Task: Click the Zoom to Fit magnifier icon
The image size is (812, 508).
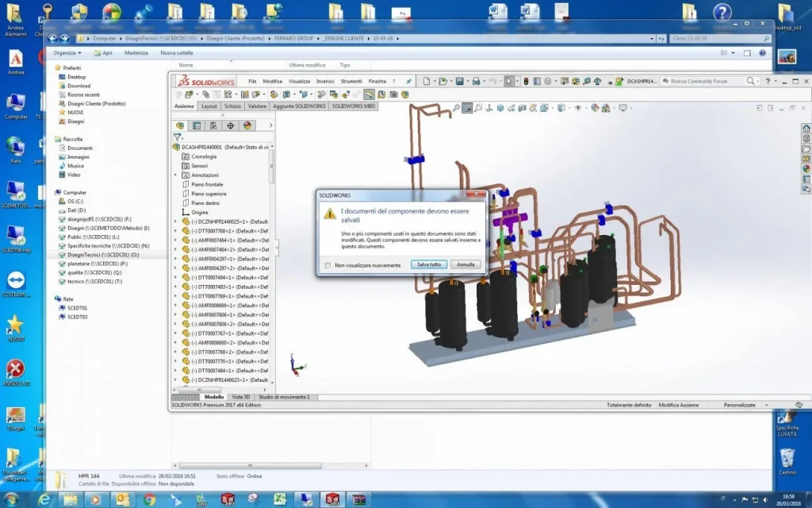Action: coord(456,108)
